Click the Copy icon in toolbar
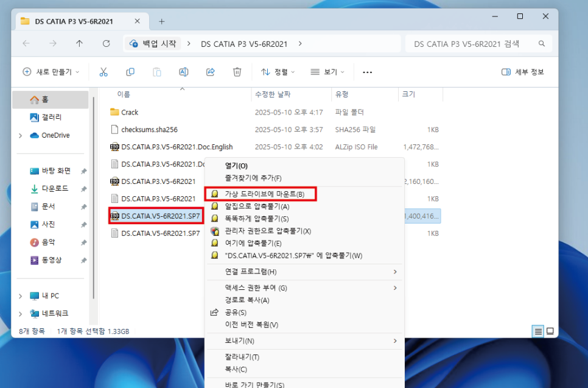This screenshot has width=588, height=388. click(130, 72)
